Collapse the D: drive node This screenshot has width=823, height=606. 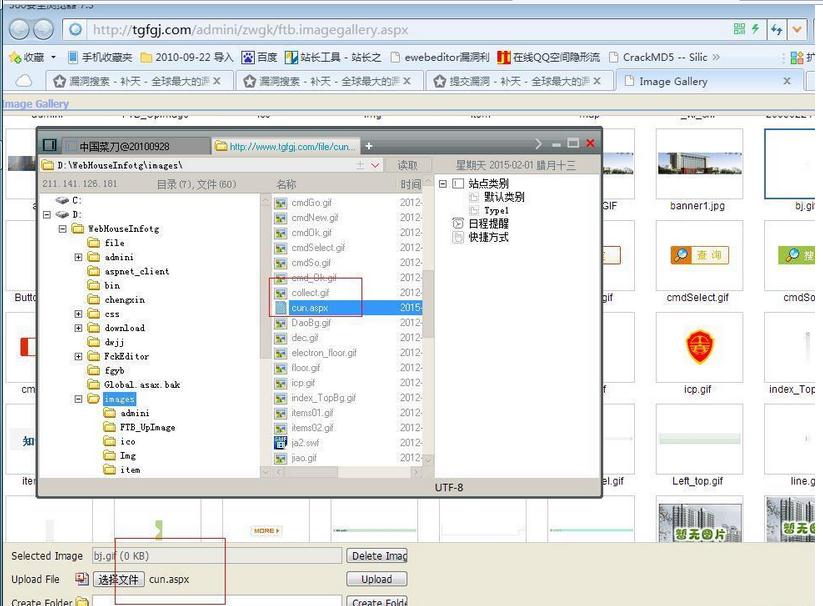point(47,215)
